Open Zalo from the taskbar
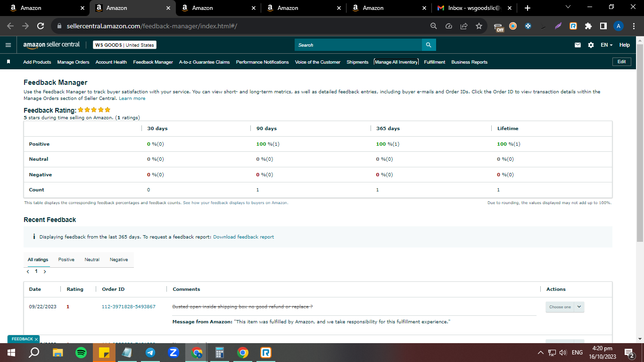The image size is (644, 362). pos(173,353)
